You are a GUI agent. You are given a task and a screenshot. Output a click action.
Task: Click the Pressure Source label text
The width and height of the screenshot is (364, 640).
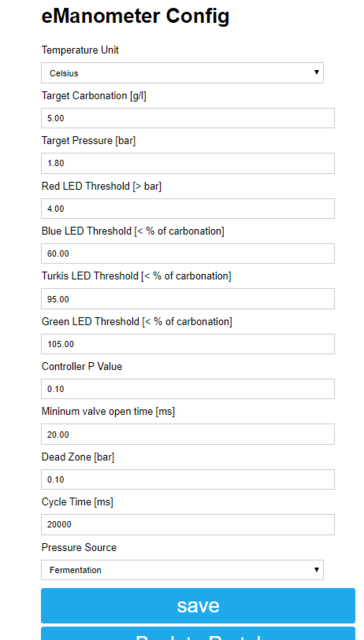[x=79, y=547]
